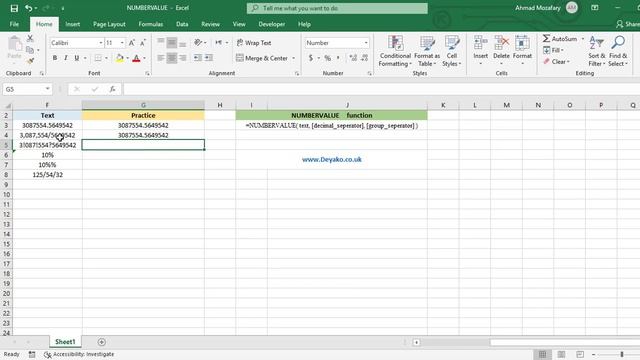Click the Fill Color bucket icon
Screen dimensions: 640x360
pos(120,58)
